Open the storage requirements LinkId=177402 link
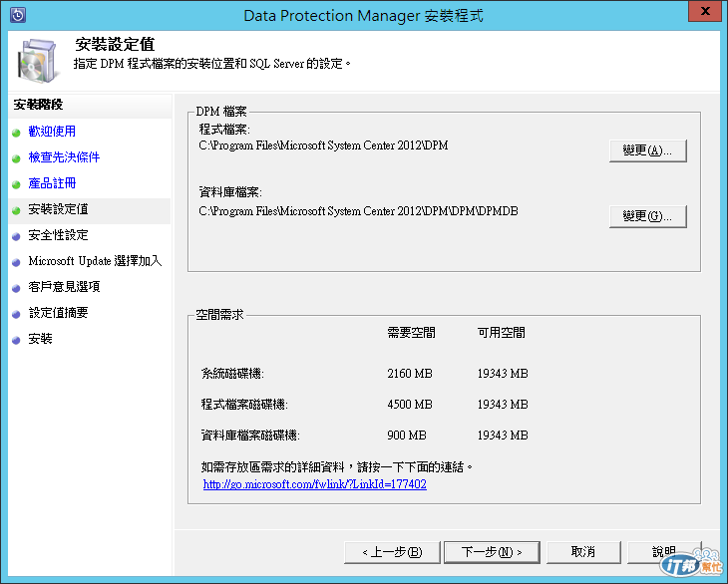This screenshot has height=584, width=728. coord(315,484)
